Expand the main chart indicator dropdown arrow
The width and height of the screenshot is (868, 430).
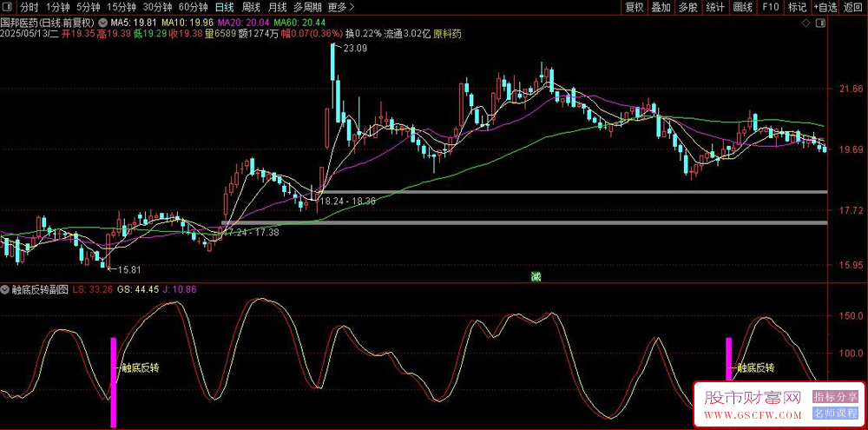(103, 23)
